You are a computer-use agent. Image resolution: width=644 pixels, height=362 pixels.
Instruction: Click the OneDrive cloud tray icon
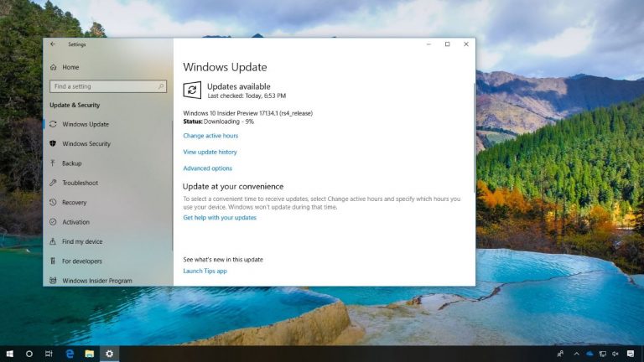tap(589, 354)
